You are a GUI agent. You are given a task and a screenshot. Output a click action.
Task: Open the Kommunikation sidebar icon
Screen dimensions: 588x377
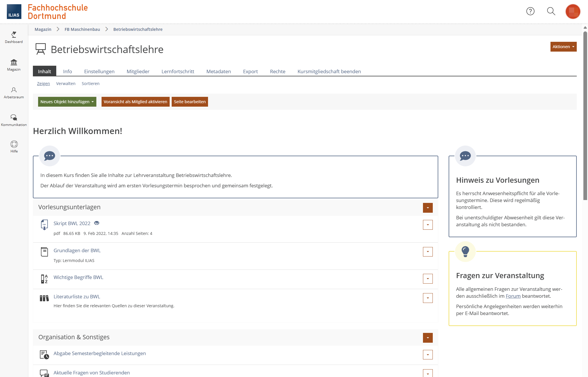[x=14, y=120]
